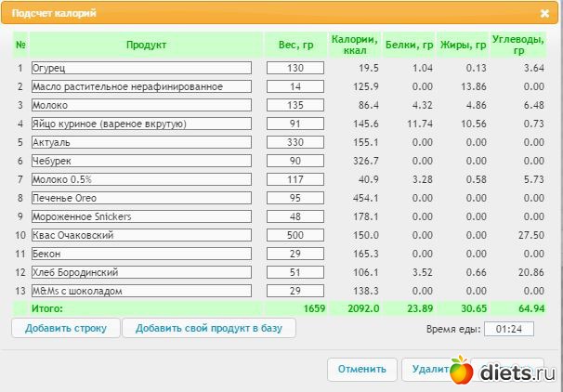Screen dimensions: 563x392
Task: Select the Бекон product field
Action: 141,254
